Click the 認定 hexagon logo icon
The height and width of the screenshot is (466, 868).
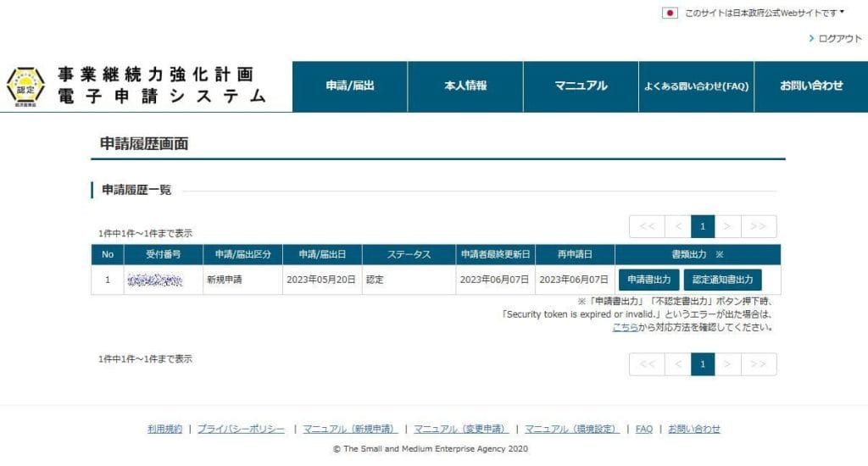pyautogui.click(x=25, y=86)
